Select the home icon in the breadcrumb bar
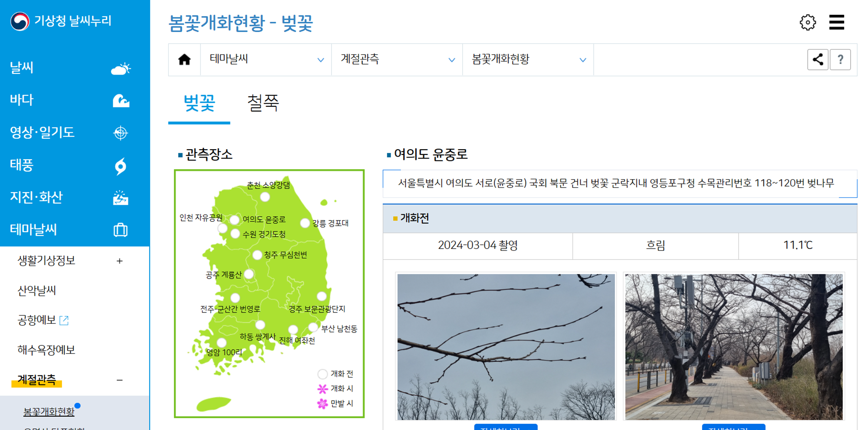 pyautogui.click(x=184, y=59)
